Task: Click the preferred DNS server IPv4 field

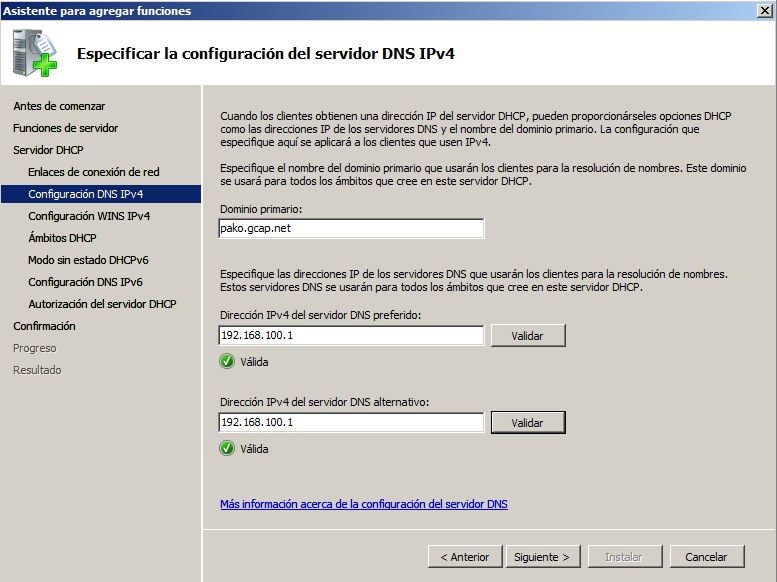Action: pos(351,335)
